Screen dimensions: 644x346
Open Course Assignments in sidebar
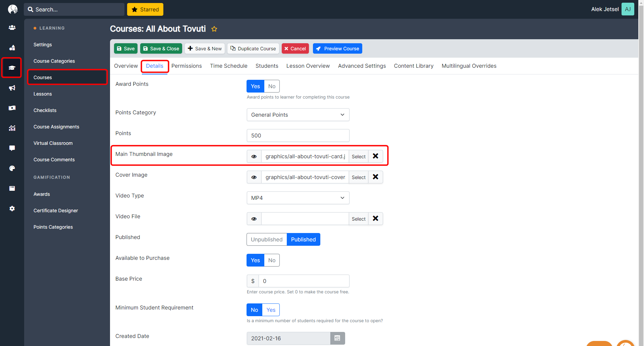point(56,127)
